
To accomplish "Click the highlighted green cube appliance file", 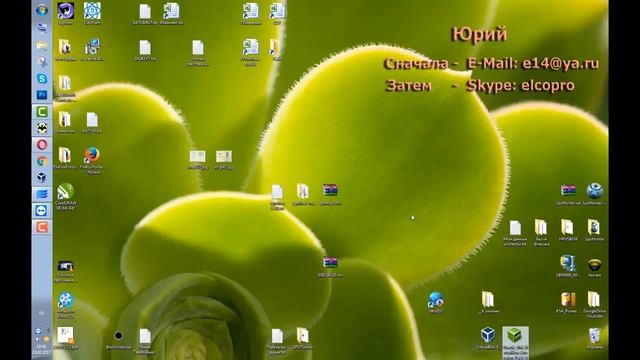I will (x=515, y=342).
